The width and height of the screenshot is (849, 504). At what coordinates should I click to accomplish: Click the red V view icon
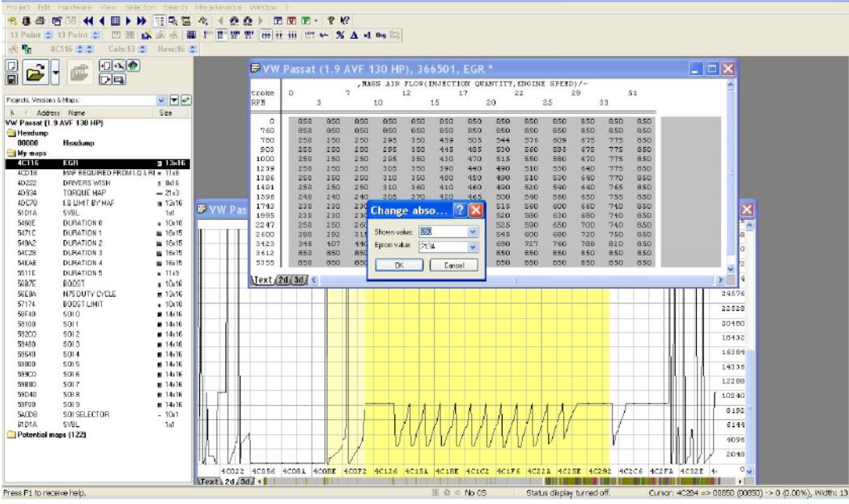coord(291,21)
